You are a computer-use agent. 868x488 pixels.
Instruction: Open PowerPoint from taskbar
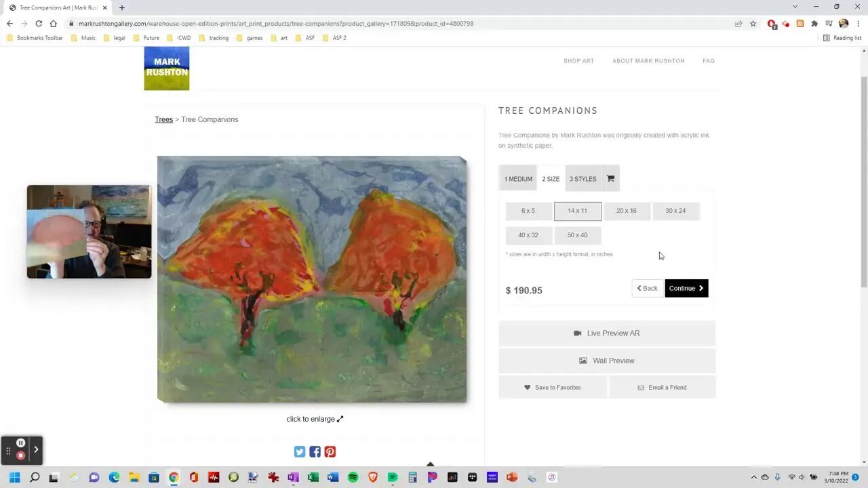click(x=512, y=477)
